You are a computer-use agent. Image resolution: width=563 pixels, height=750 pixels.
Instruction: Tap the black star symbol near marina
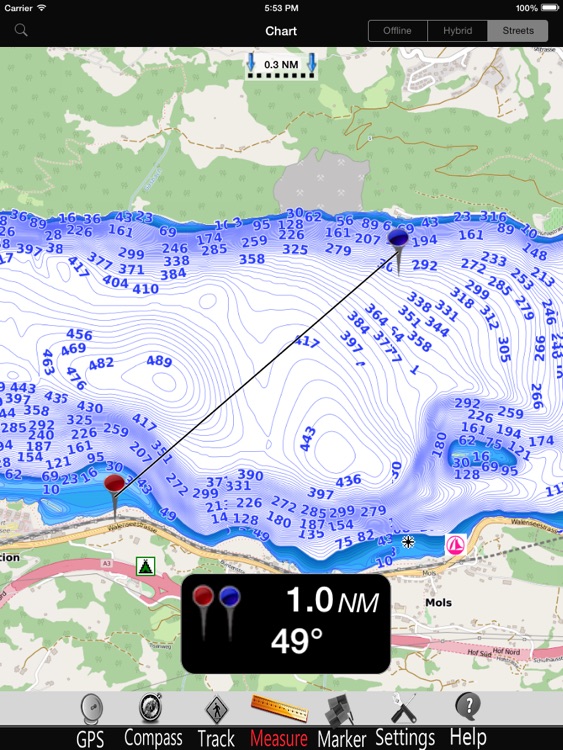click(408, 542)
